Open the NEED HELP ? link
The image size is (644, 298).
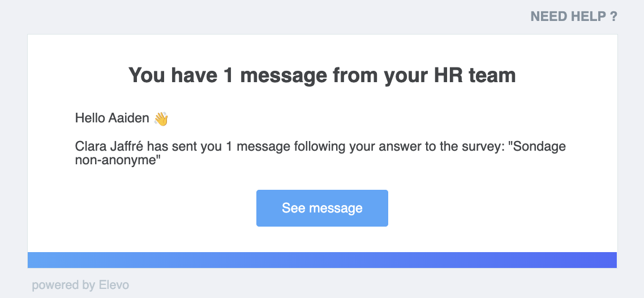click(x=574, y=17)
